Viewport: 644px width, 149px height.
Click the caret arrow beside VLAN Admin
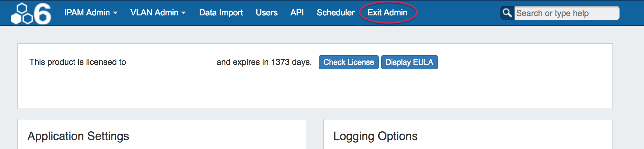coord(184,13)
